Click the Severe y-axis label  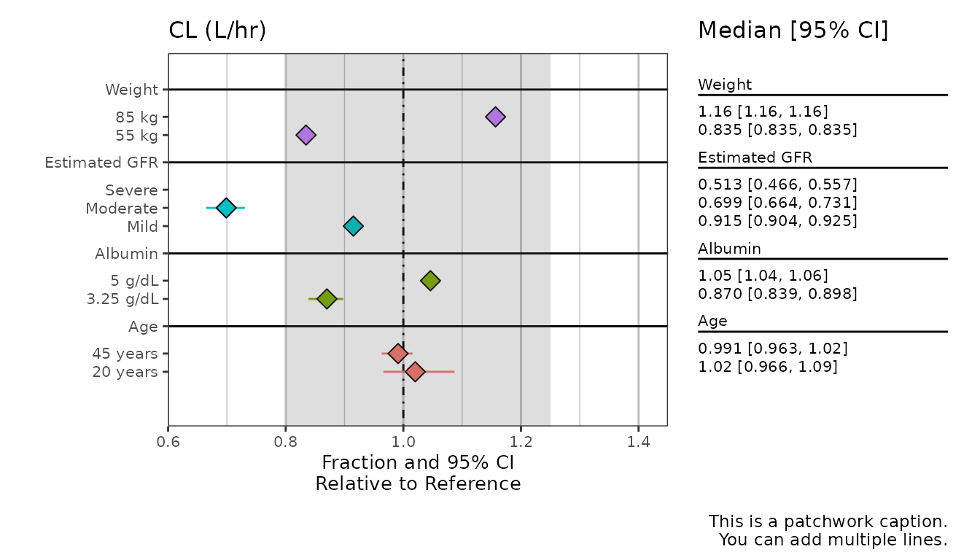point(131,190)
